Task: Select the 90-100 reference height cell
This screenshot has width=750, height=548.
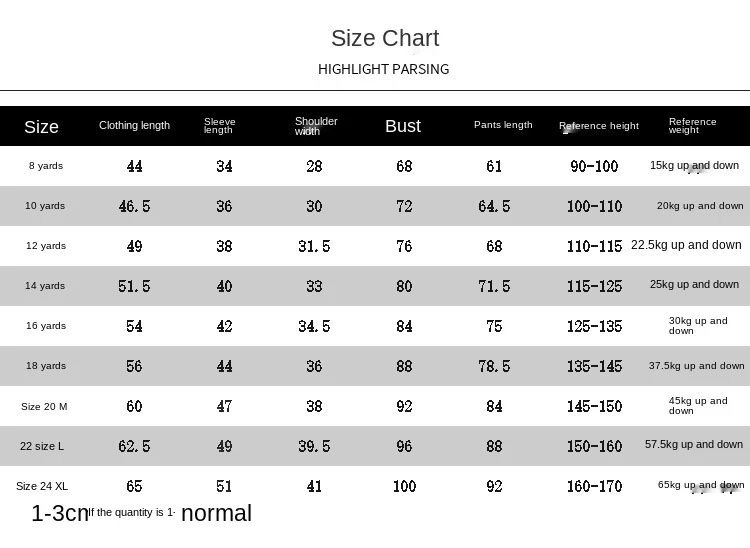Action: [x=594, y=166]
